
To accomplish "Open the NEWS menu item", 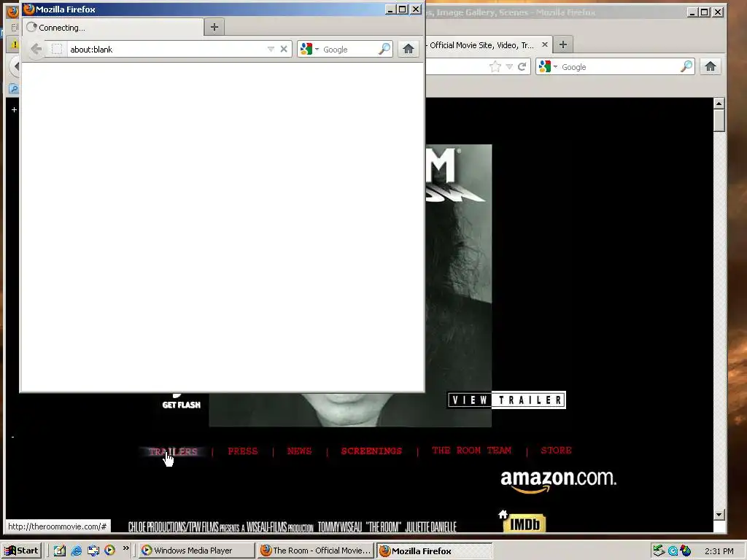I will (x=299, y=451).
